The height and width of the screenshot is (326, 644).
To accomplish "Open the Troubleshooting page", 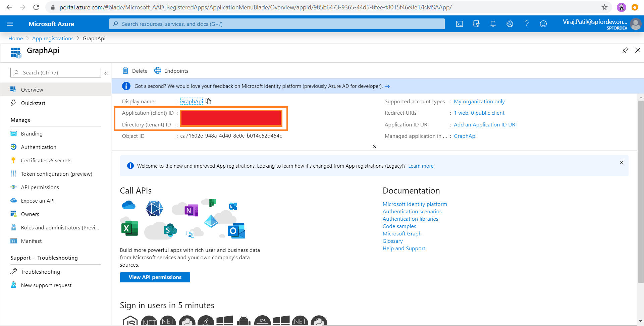I will tap(56, 272).
